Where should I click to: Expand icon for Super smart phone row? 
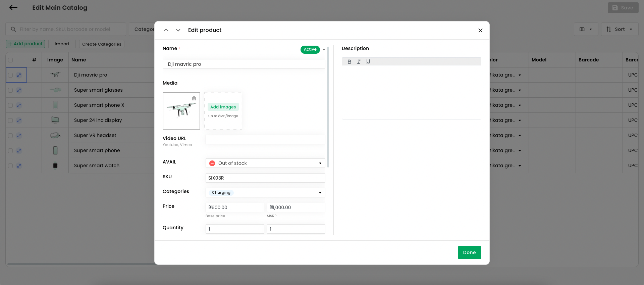click(19, 151)
